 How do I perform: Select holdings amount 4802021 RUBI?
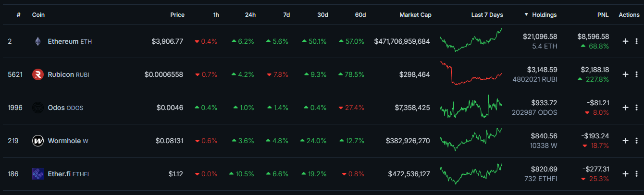tap(535, 80)
